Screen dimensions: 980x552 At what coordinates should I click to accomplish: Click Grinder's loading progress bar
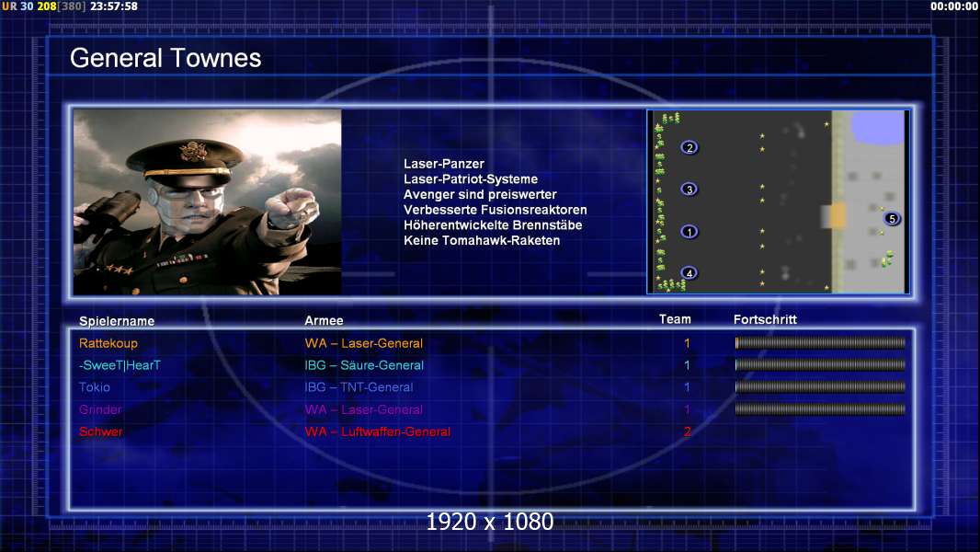[x=820, y=409]
